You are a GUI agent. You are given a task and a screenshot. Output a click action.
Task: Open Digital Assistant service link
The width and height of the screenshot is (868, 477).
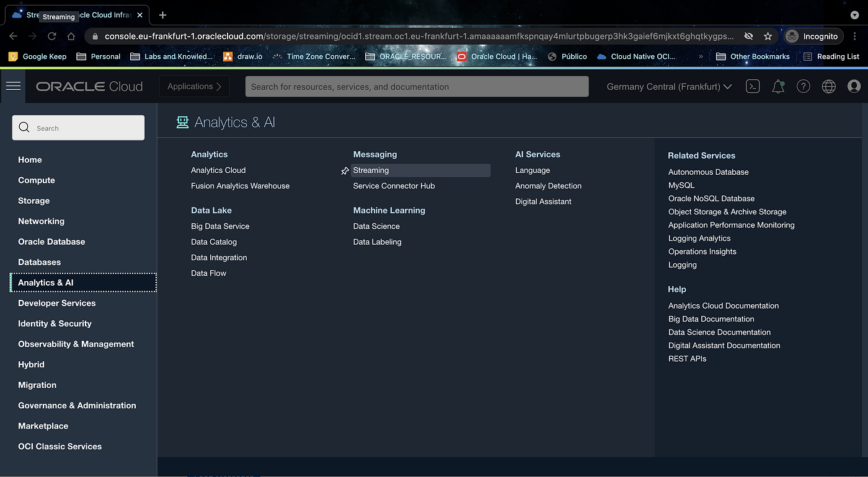[x=543, y=201]
